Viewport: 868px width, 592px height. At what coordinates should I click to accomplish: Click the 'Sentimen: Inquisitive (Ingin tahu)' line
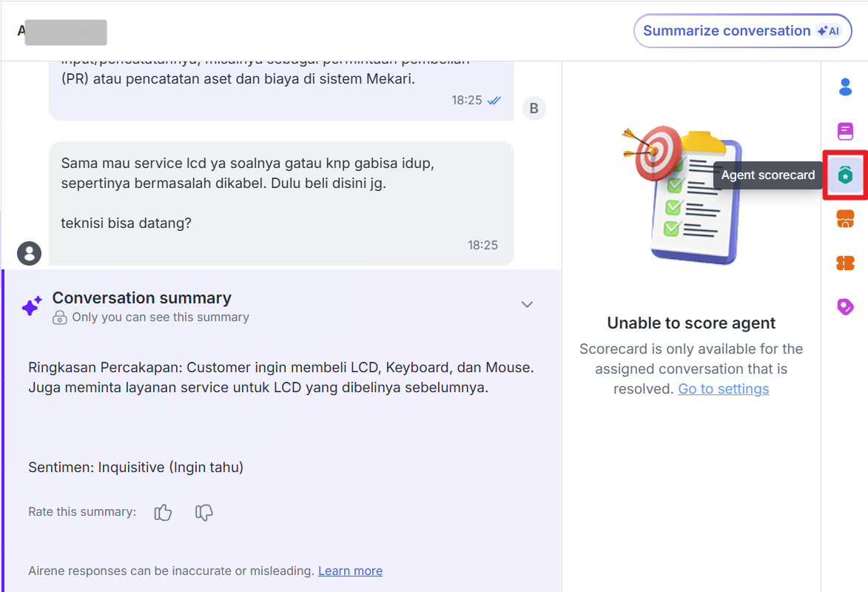(x=135, y=468)
